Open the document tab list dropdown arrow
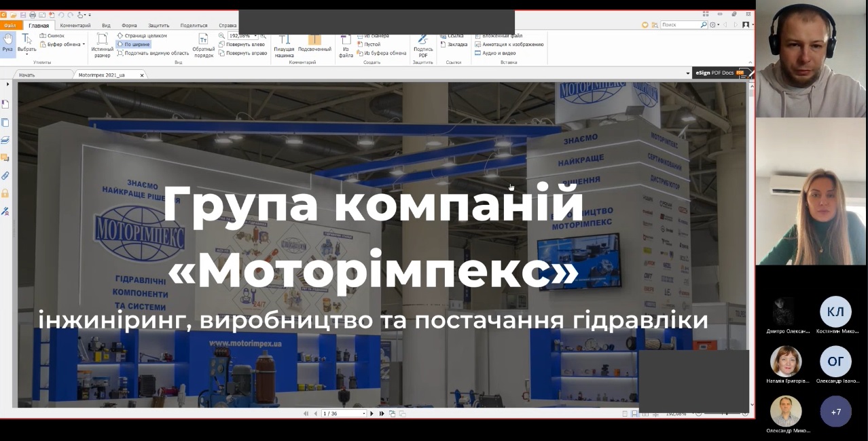Viewport: 868px width, 441px height. pos(687,73)
